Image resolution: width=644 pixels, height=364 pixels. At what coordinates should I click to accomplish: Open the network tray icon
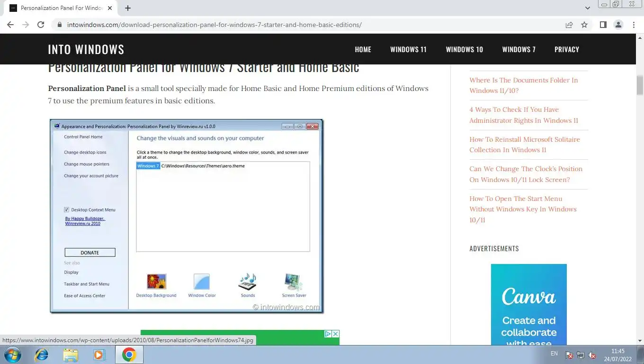point(581,355)
